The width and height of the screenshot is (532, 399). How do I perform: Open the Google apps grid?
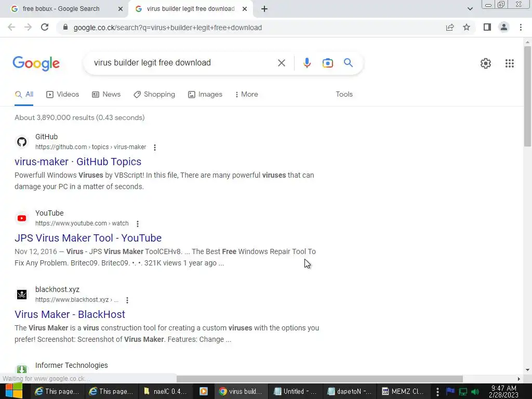(x=509, y=63)
